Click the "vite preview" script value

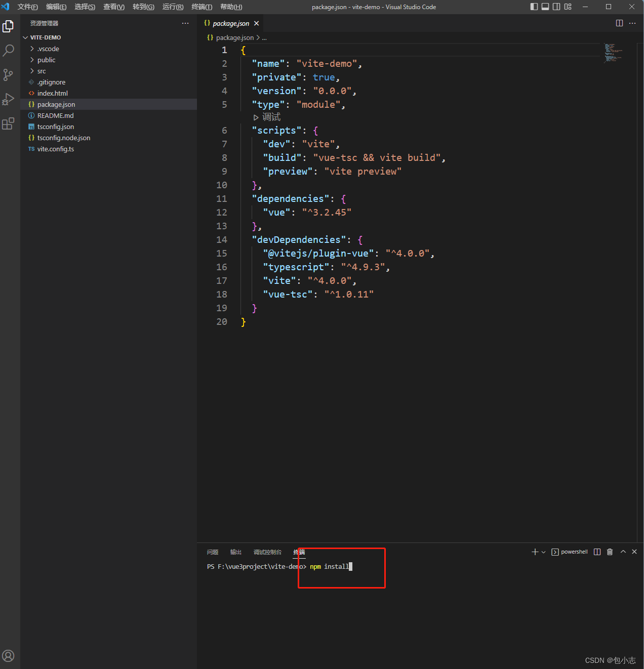(363, 172)
